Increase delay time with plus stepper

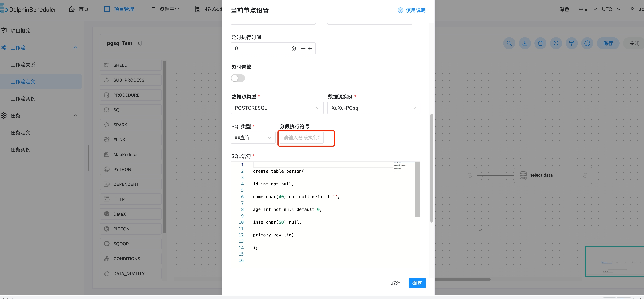pos(310,49)
